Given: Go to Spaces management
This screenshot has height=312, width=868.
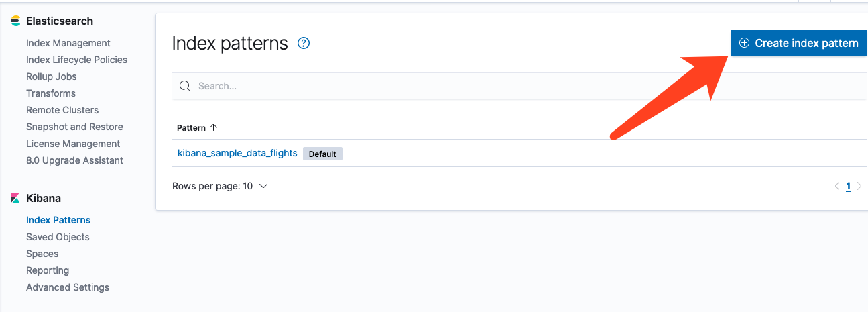Looking at the screenshot, I should point(42,254).
